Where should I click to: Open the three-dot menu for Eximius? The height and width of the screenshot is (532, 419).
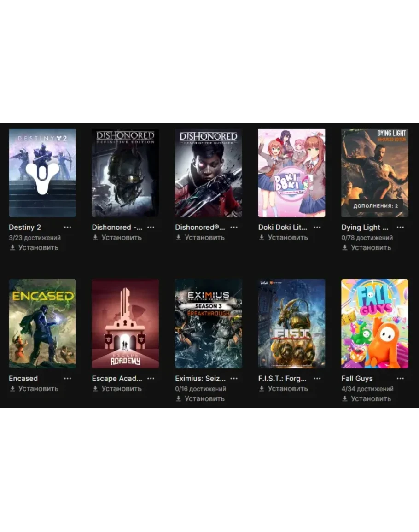click(x=234, y=378)
